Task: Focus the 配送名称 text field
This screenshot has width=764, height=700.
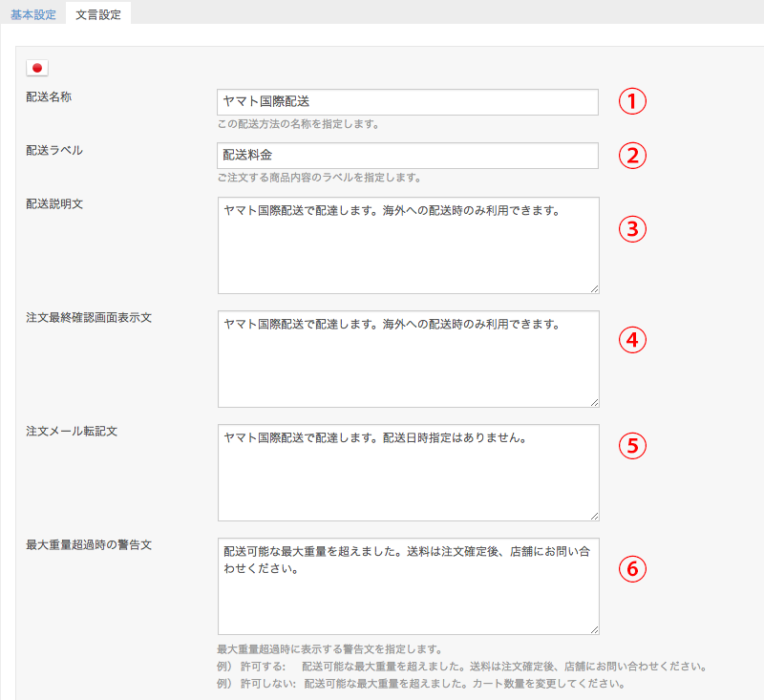Action: tap(408, 102)
